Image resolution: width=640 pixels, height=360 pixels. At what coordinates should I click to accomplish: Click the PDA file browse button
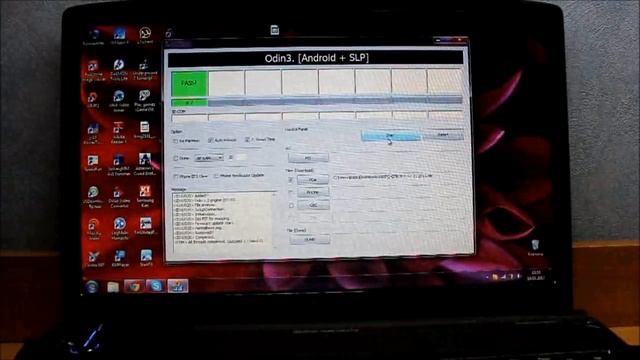click(x=313, y=180)
